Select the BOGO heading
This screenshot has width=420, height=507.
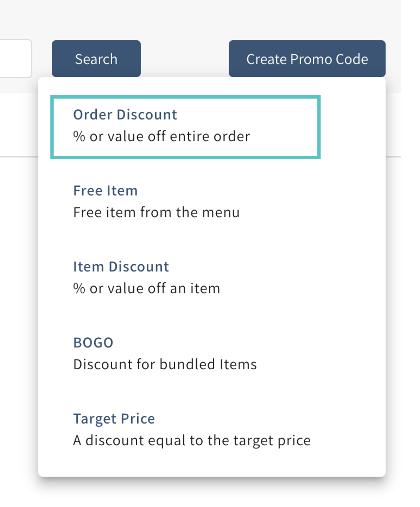93,343
